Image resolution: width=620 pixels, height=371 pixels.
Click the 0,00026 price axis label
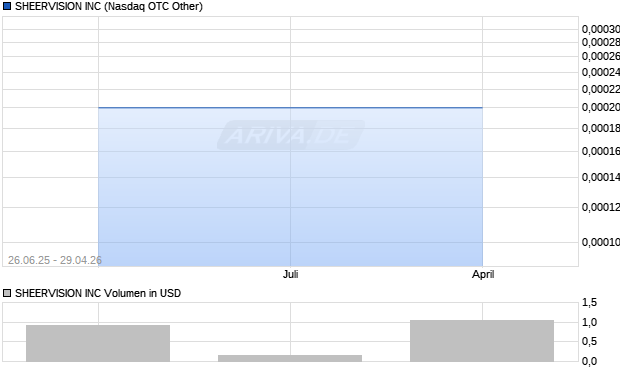601,56
